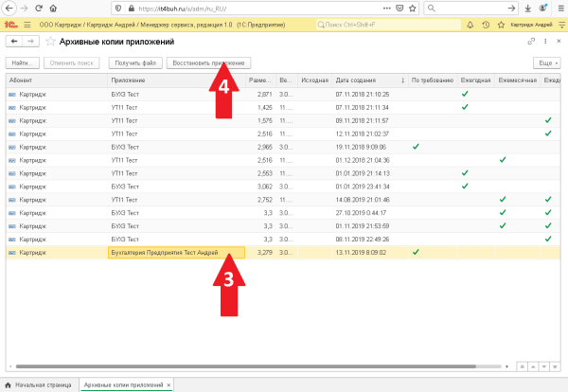This screenshot has height=392, width=568.
Task: Open the Еще dropdown menu
Action: 546,62
